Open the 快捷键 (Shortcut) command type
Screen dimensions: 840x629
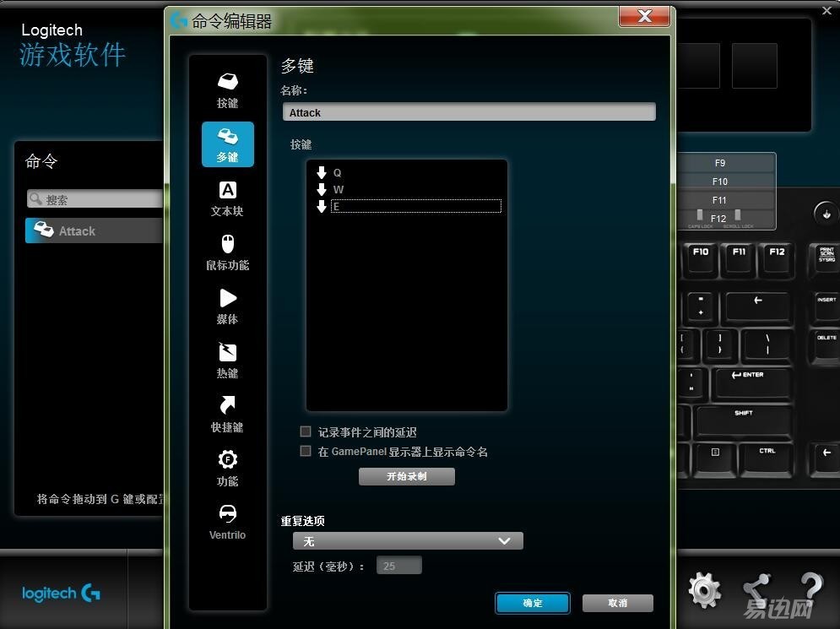[x=226, y=414]
